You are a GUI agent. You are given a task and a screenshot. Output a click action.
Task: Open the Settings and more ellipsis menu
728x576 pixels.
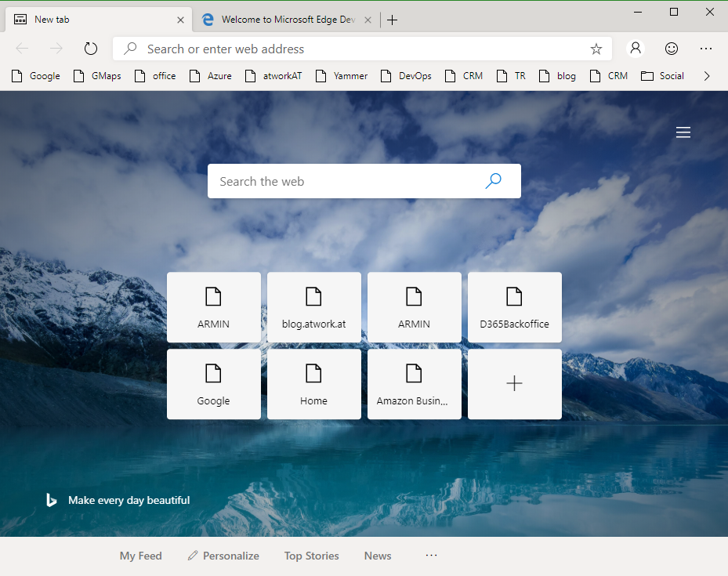pos(706,49)
